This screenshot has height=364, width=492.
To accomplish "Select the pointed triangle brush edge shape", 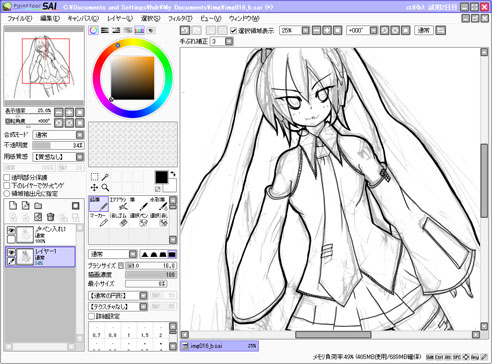I will 144,254.
